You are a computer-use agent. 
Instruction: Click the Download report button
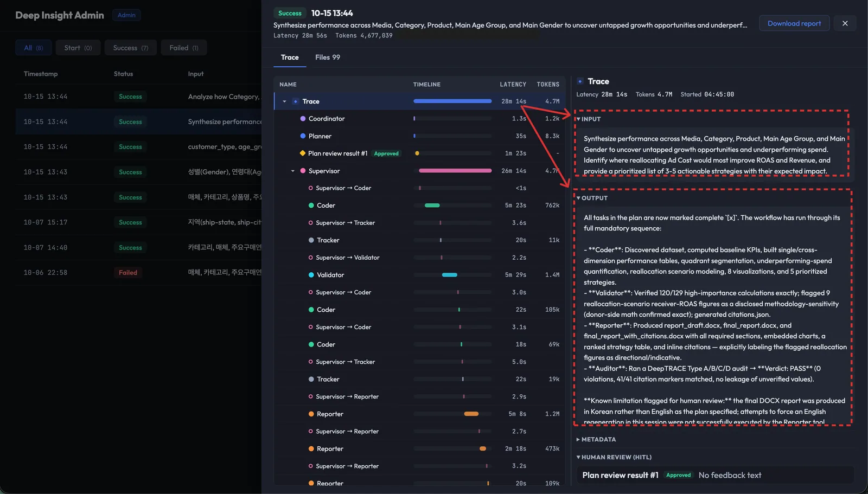tap(794, 23)
